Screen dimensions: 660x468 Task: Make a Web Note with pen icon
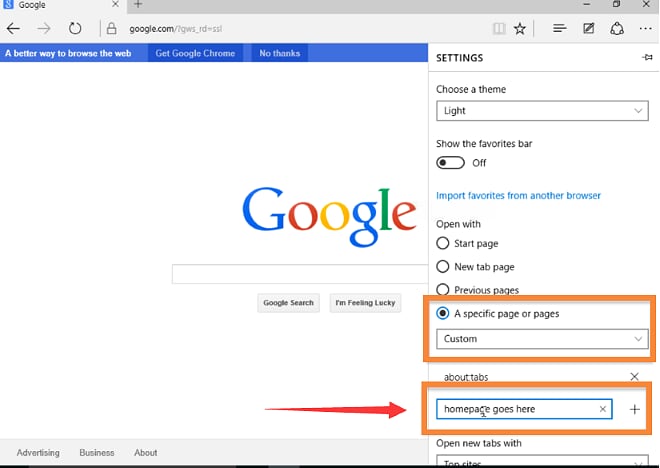click(x=588, y=29)
